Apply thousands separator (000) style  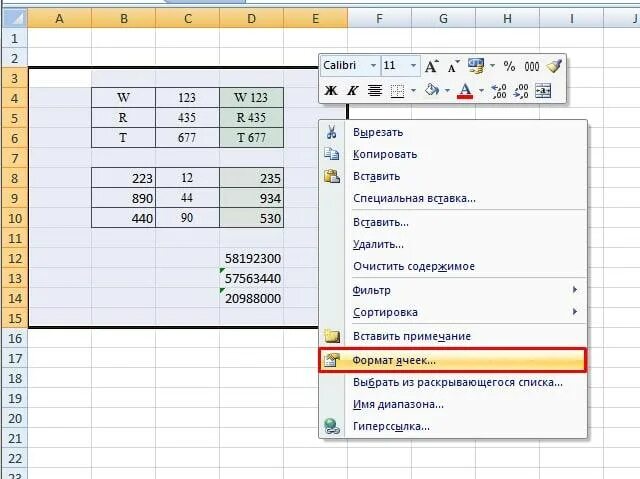pyautogui.click(x=531, y=66)
